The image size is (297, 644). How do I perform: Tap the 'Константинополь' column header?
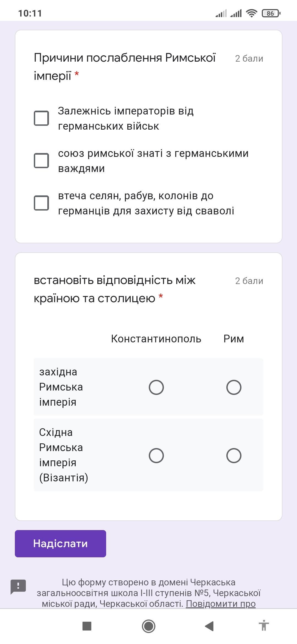(156, 339)
